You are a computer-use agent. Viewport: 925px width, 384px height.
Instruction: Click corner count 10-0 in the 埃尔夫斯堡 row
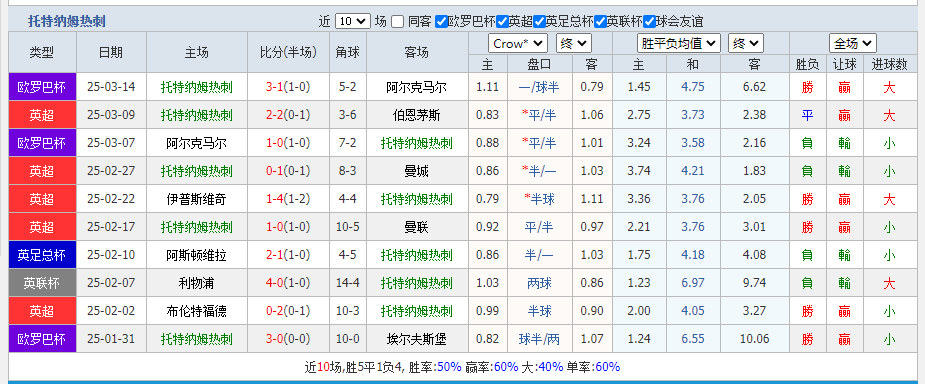[347, 340]
